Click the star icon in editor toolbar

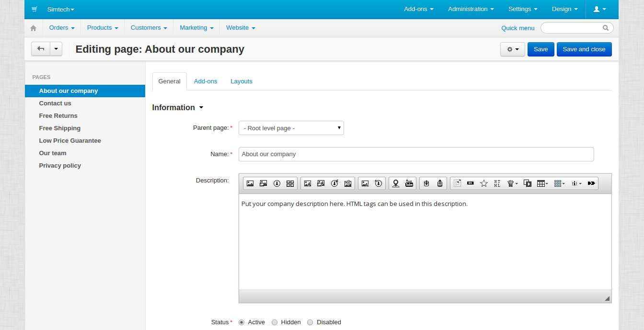tap(484, 183)
